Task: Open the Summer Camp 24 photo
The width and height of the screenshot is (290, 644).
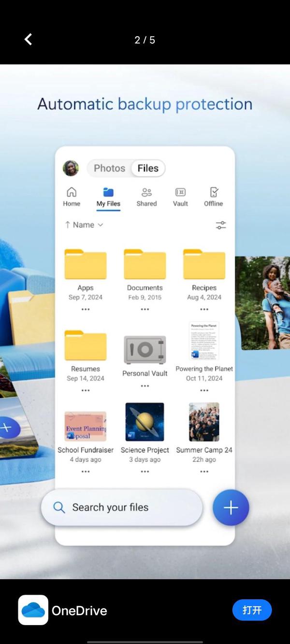Action: tap(204, 422)
